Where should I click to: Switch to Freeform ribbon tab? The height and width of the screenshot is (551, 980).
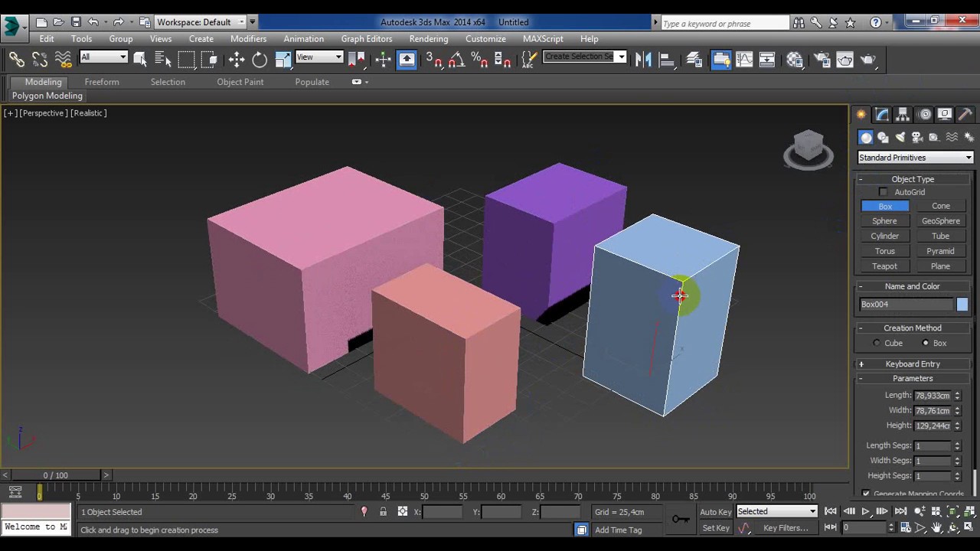(102, 82)
